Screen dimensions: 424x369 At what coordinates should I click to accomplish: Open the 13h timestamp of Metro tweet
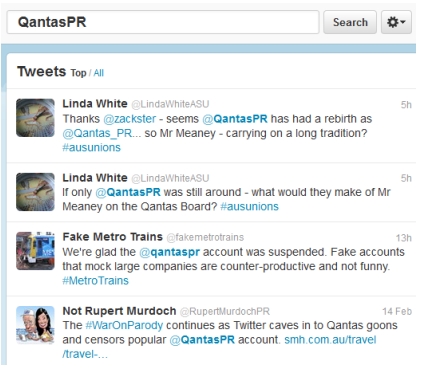[x=404, y=238]
